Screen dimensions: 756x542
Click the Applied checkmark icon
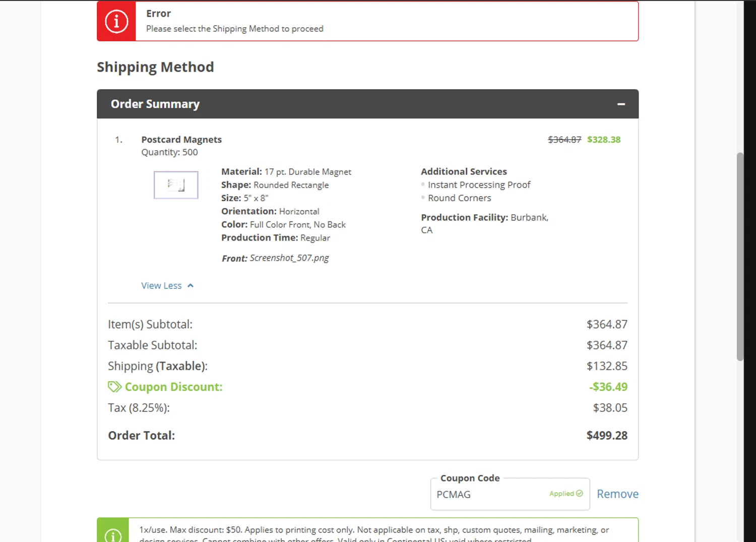(580, 494)
